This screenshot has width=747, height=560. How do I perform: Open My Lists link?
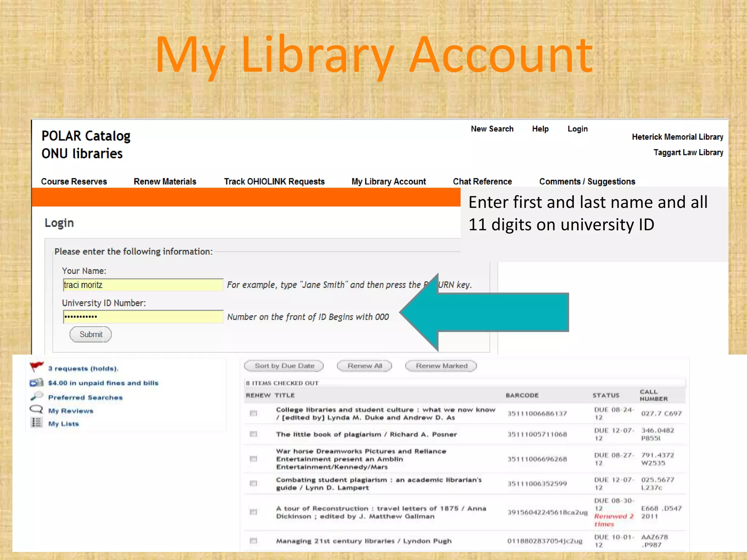click(x=63, y=424)
